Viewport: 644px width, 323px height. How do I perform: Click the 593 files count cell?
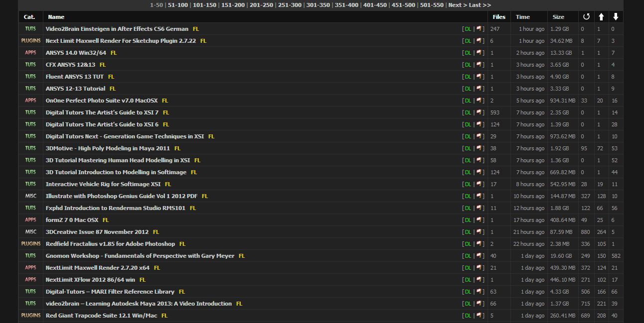495,112
